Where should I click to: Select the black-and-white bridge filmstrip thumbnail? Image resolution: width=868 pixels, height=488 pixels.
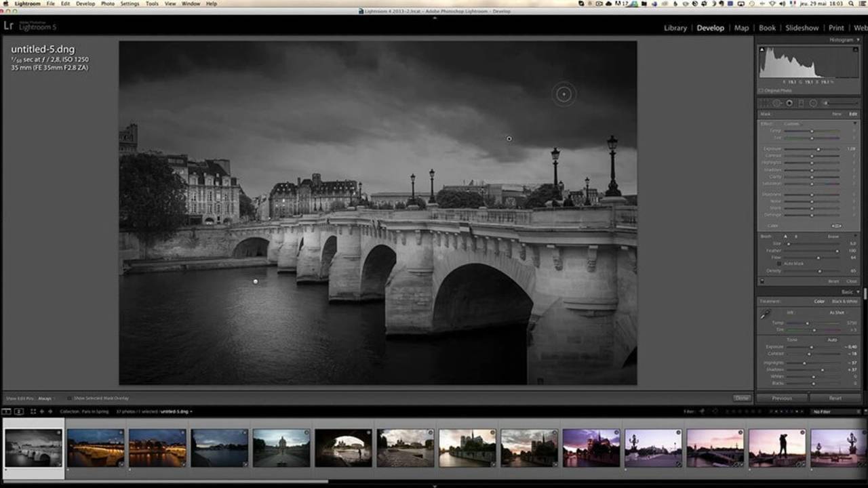[x=33, y=447]
